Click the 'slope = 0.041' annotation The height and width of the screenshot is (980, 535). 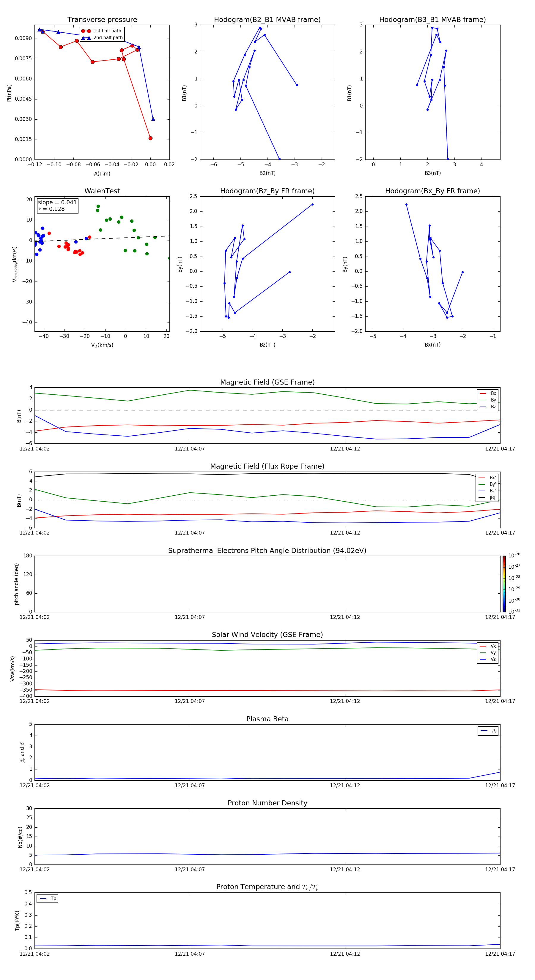(x=57, y=203)
